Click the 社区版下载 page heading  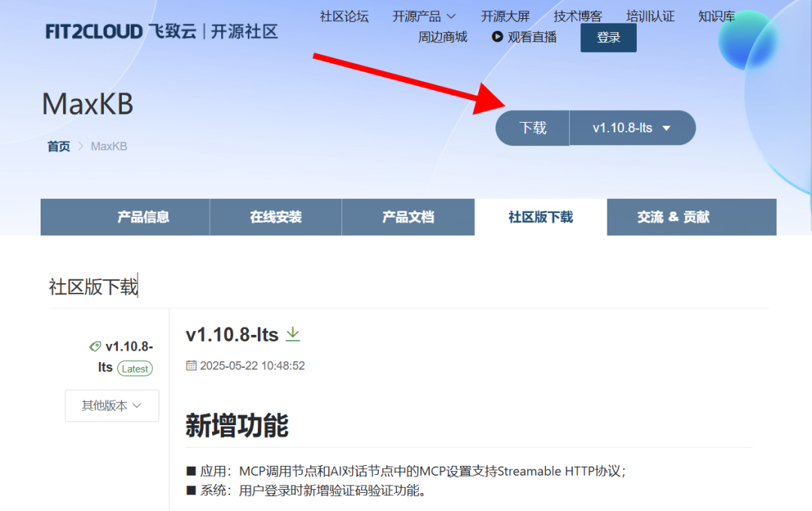(94, 287)
